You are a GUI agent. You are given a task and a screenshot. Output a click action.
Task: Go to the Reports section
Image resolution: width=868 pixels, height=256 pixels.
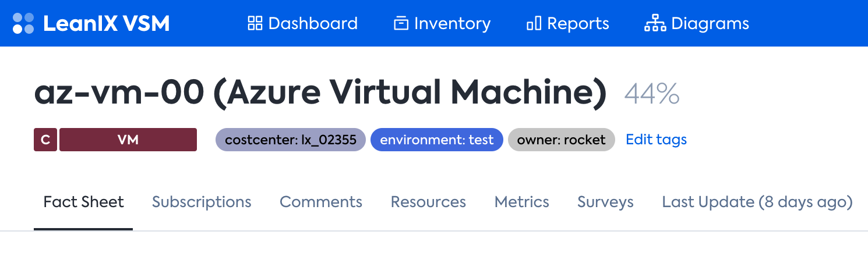[568, 23]
